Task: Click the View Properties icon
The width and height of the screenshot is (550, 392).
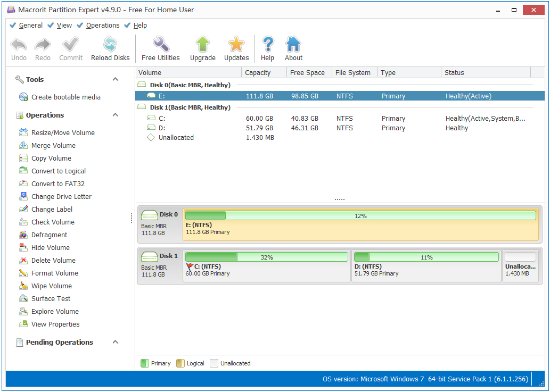Action: 23,324
